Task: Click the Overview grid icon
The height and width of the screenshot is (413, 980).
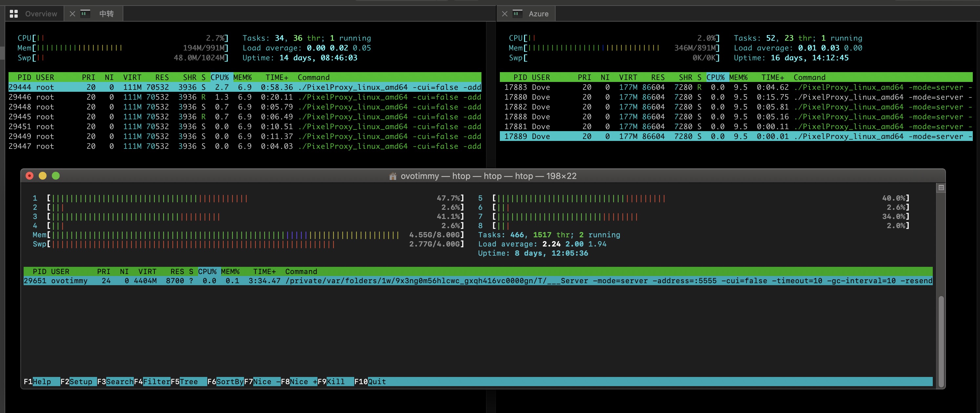Action: (x=14, y=14)
